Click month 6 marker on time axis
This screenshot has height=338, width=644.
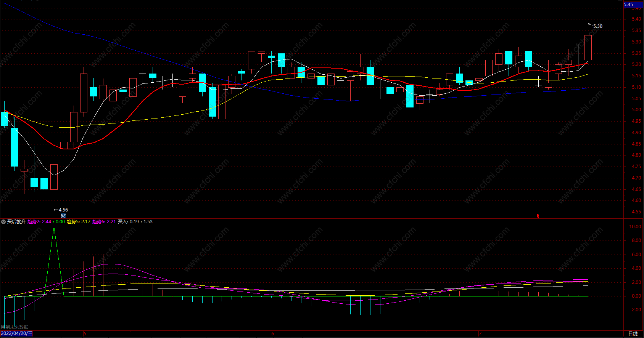272,334
